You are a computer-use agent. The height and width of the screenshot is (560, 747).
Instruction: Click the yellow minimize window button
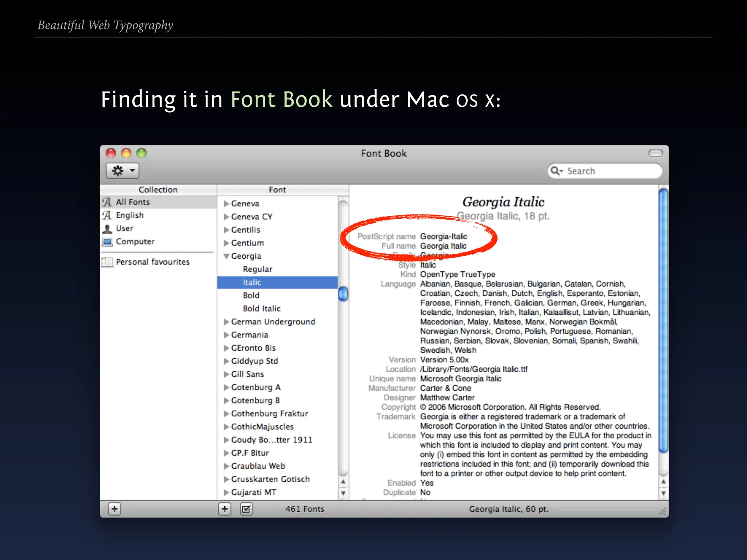[126, 153]
